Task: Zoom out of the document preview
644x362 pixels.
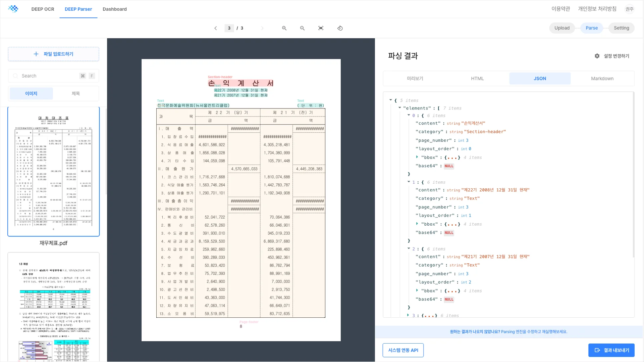Action: point(302,28)
